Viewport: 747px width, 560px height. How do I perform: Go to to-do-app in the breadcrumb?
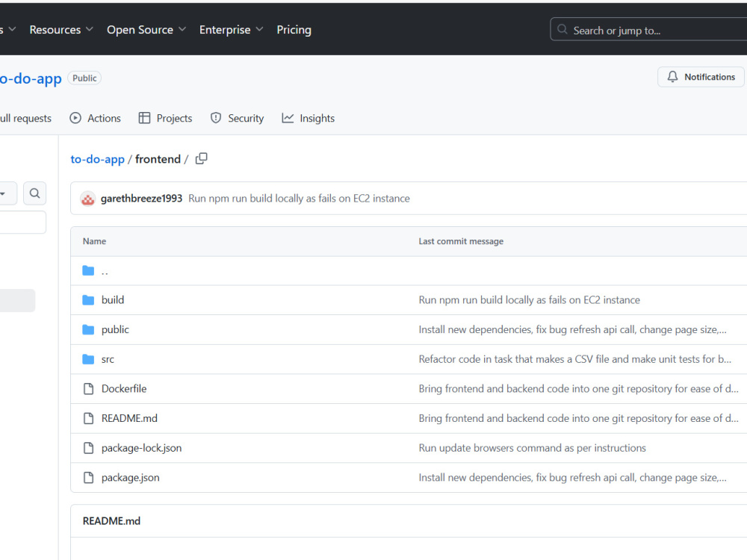coord(97,159)
